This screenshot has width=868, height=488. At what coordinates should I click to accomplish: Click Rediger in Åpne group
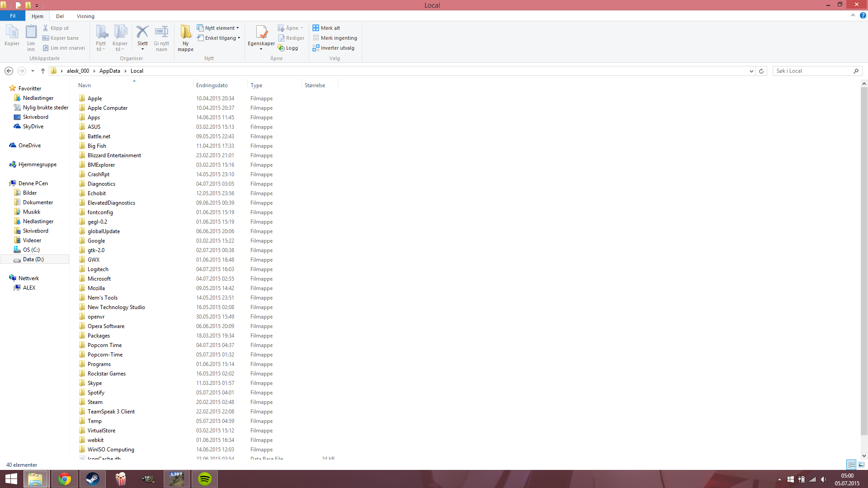pos(291,38)
